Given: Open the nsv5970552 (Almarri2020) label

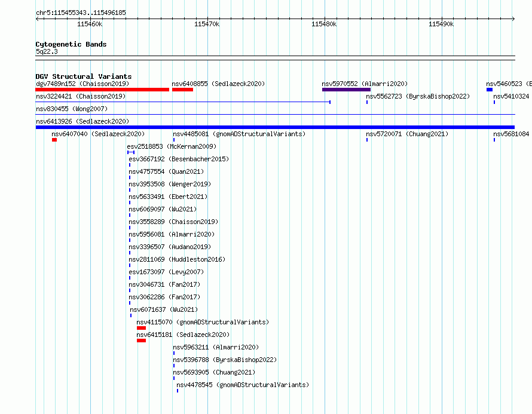Looking at the screenshot, I should click(365, 84).
